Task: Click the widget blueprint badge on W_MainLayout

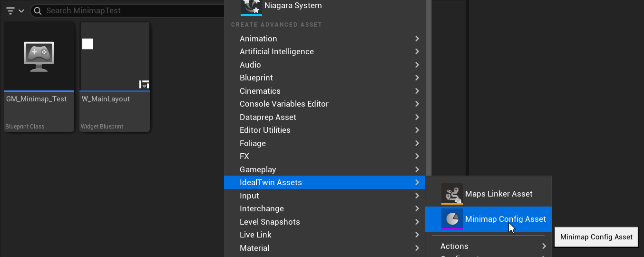Action: point(144,84)
